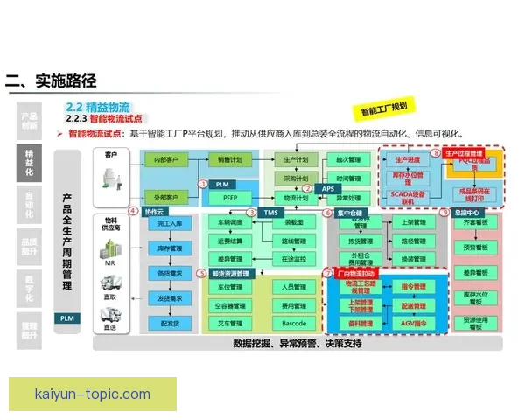Click the 车辆调度 box
The height and width of the screenshot is (420, 525).
pyautogui.click(x=230, y=222)
